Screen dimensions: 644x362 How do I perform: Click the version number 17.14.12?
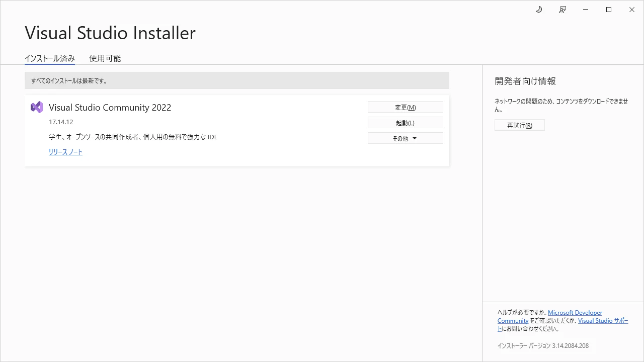pyautogui.click(x=61, y=122)
